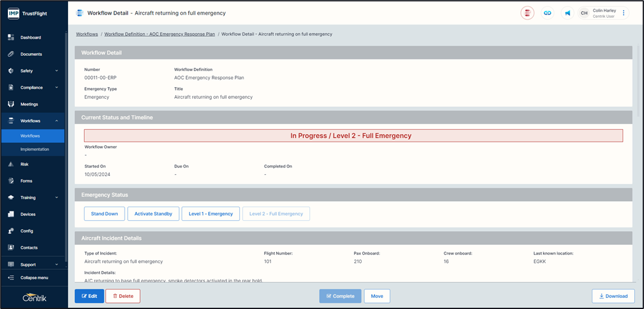Screen dimensions: 644x309
Task: Click the red workflow stack icon in header
Action: pyautogui.click(x=527, y=13)
